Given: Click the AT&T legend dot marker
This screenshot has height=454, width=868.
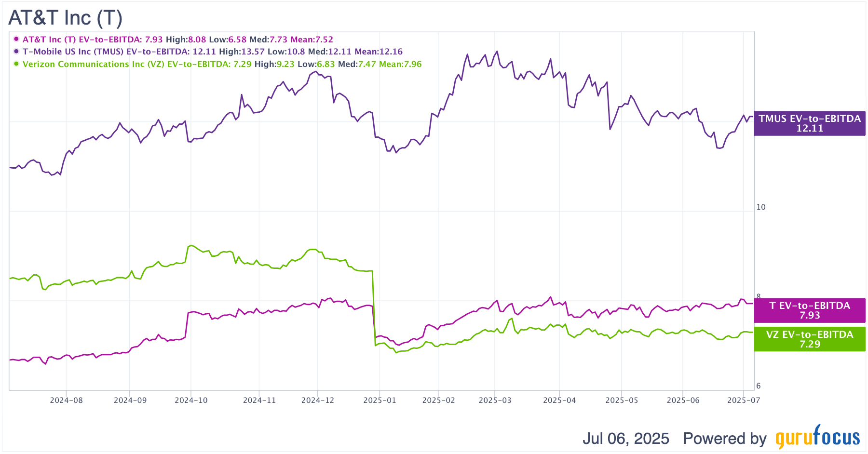Looking at the screenshot, I should tap(16, 39).
